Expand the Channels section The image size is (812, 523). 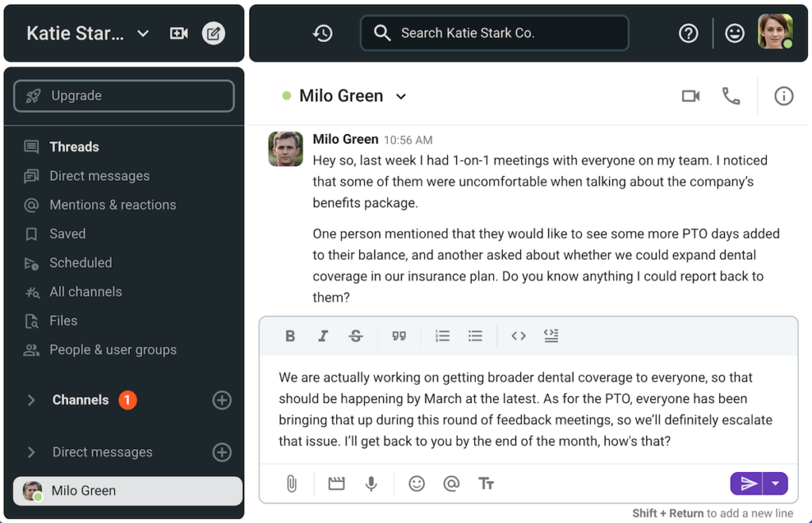32,400
